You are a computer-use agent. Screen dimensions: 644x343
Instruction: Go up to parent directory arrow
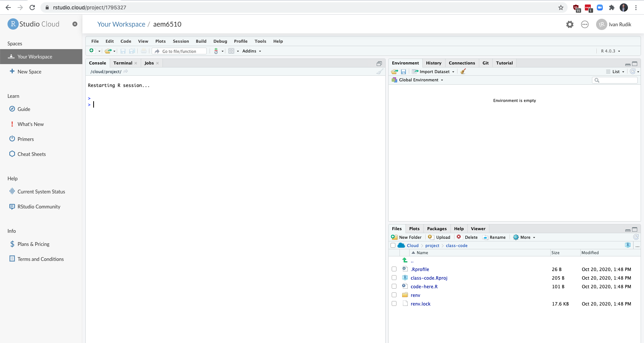click(x=405, y=261)
